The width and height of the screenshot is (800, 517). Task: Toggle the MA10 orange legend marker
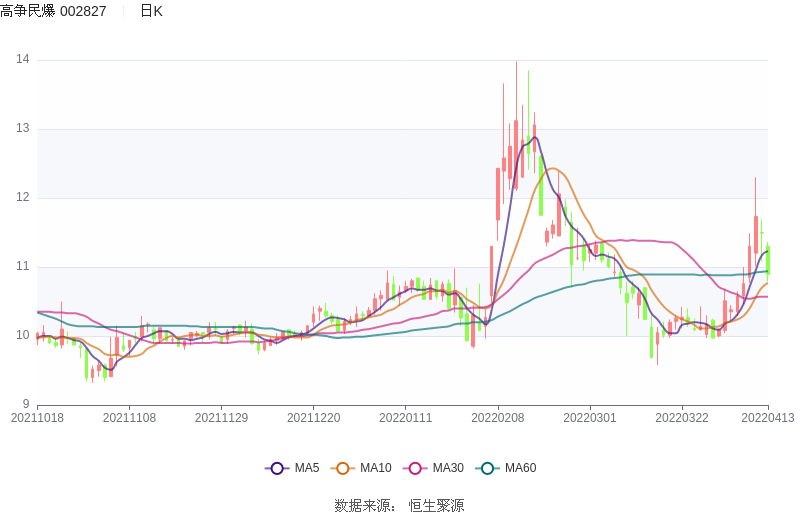pyautogui.click(x=343, y=468)
